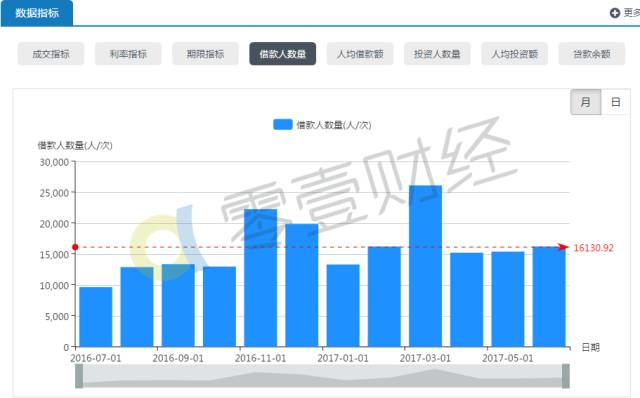
Task: Click the average value label 16130.92
Action: (593, 248)
